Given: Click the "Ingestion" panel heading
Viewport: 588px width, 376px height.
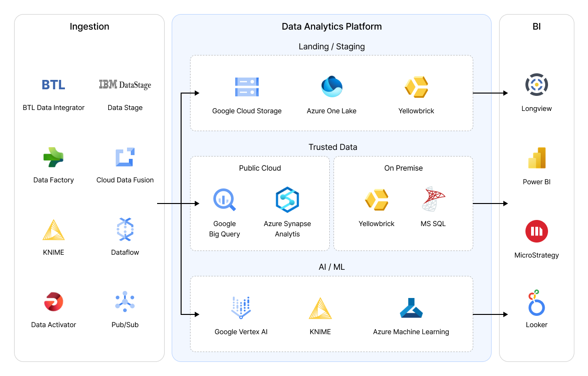Looking at the screenshot, I should (89, 27).
